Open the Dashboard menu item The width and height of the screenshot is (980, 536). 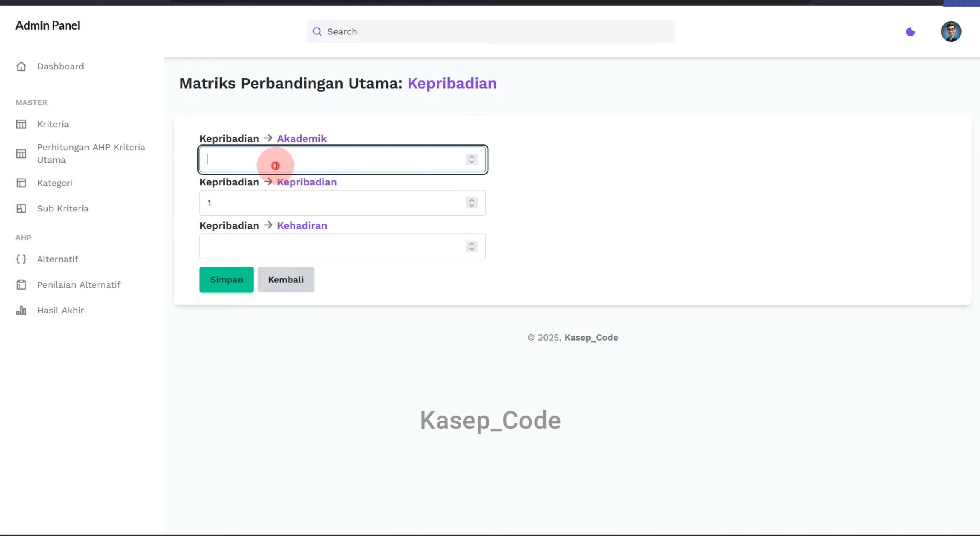pyautogui.click(x=60, y=66)
